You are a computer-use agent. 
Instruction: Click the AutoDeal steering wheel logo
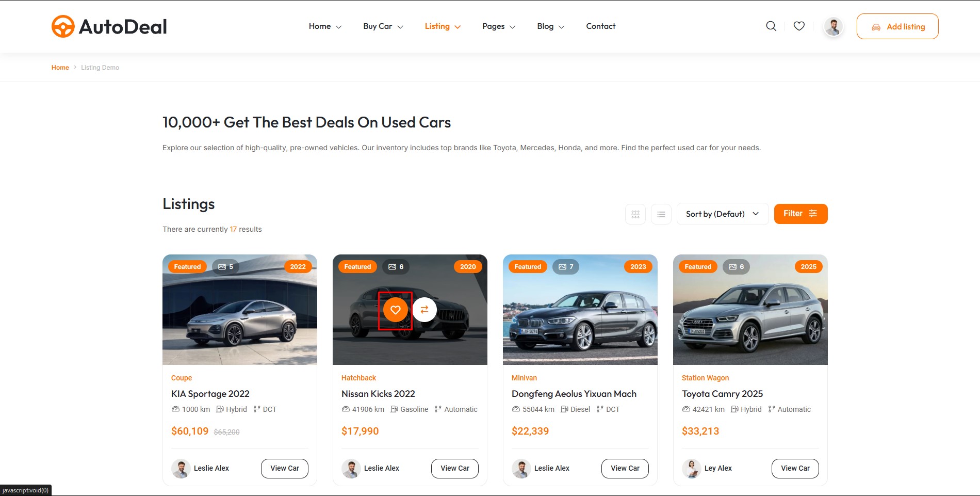pos(63,26)
